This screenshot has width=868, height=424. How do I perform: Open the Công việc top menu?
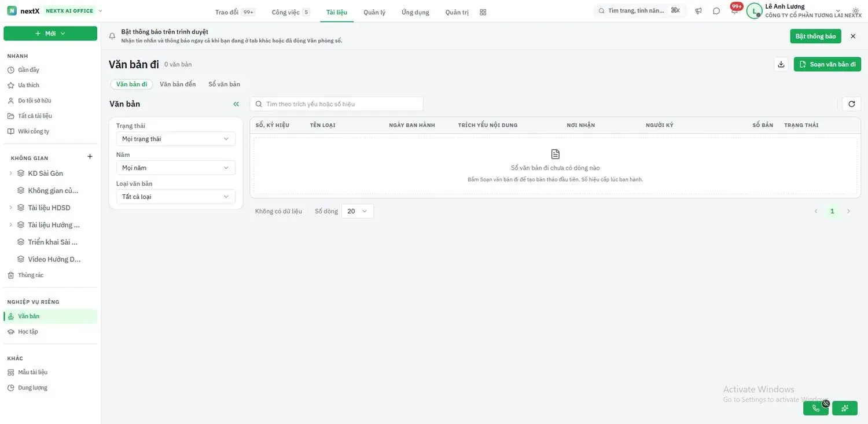[290, 12]
